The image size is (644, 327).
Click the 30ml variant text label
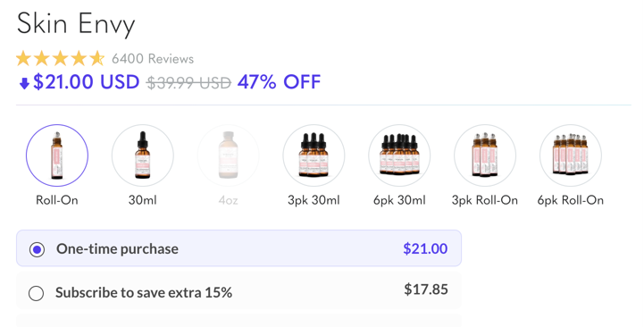pyautogui.click(x=143, y=200)
